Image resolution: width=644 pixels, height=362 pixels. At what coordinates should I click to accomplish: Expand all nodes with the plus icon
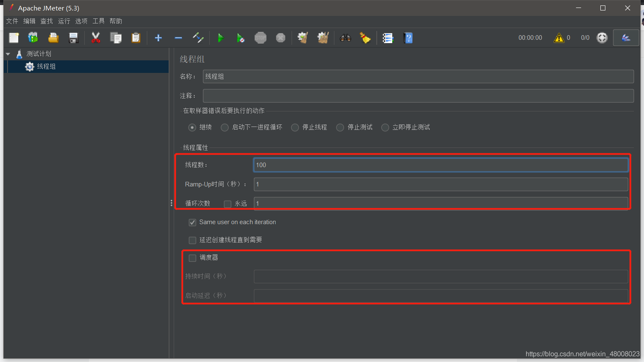158,38
